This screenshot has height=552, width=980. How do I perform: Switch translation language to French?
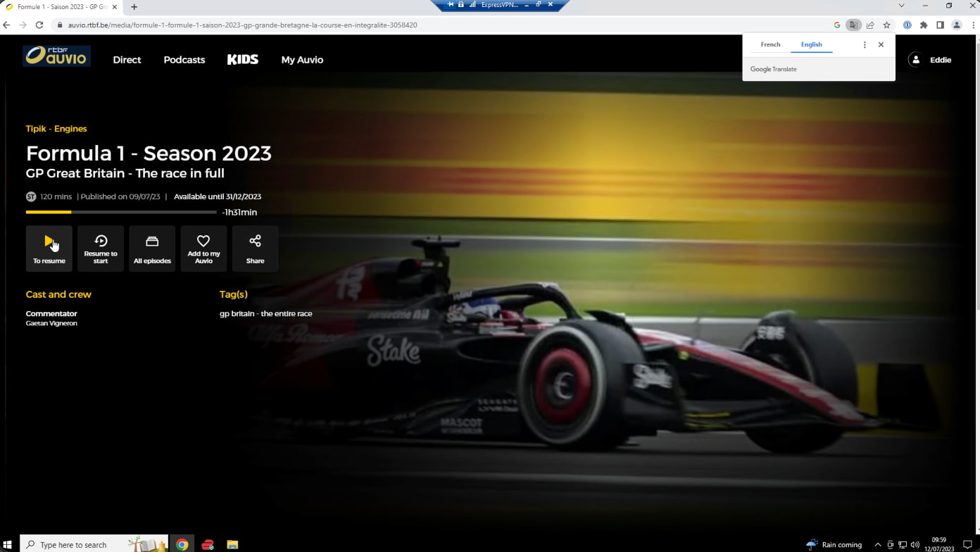pos(769,44)
